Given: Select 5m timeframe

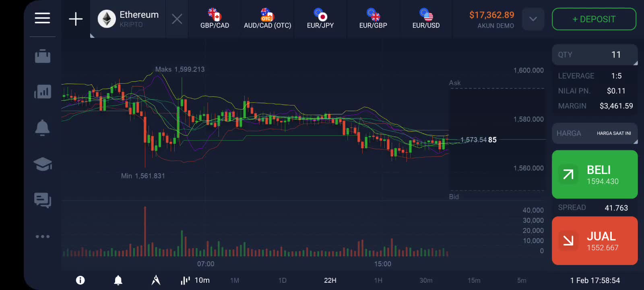Looking at the screenshot, I should point(522,280).
